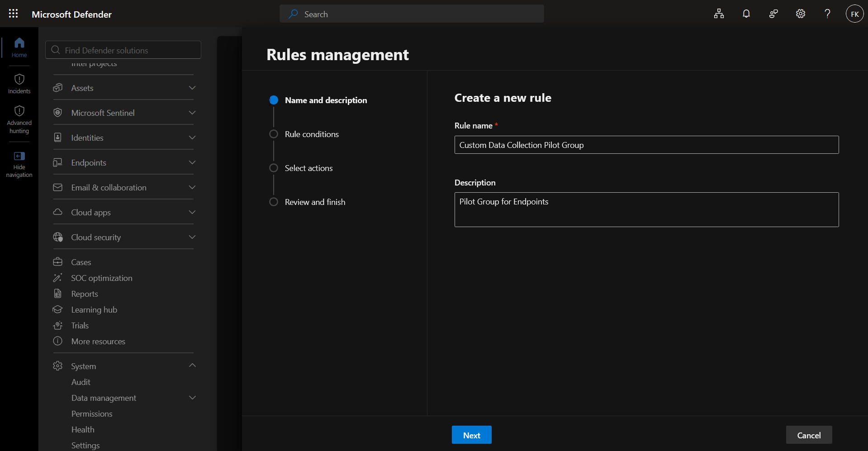Viewport: 868px width, 451px height.
Task: Open the help question mark icon
Action: coord(827,14)
